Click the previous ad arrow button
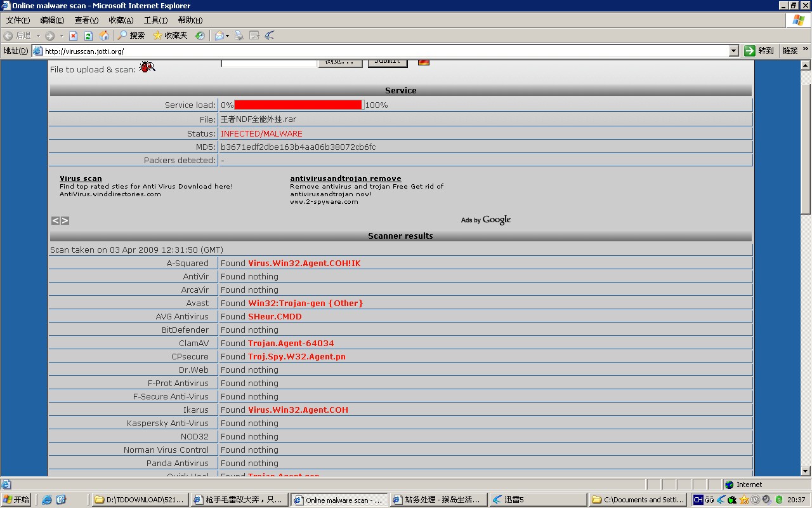The height and width of the screenshot is (508, 812). pyautogui.click(x=55, y=220)
